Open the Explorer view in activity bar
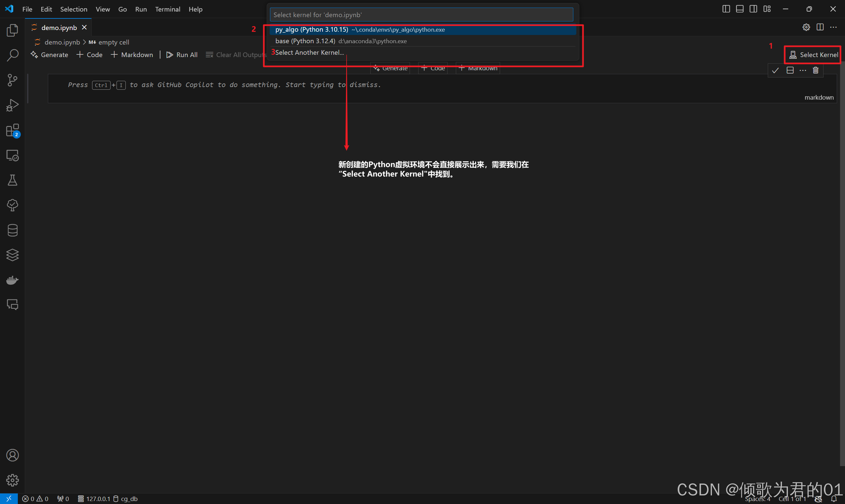845x504 pixels. 12,30
